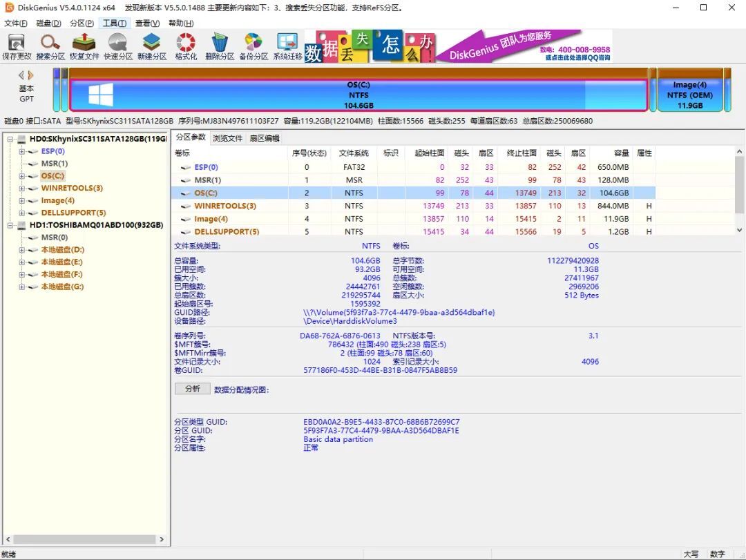Click the partition icon beside ESP(0) in table
Screen dimensions: 746x560
[x=186, y=168]
